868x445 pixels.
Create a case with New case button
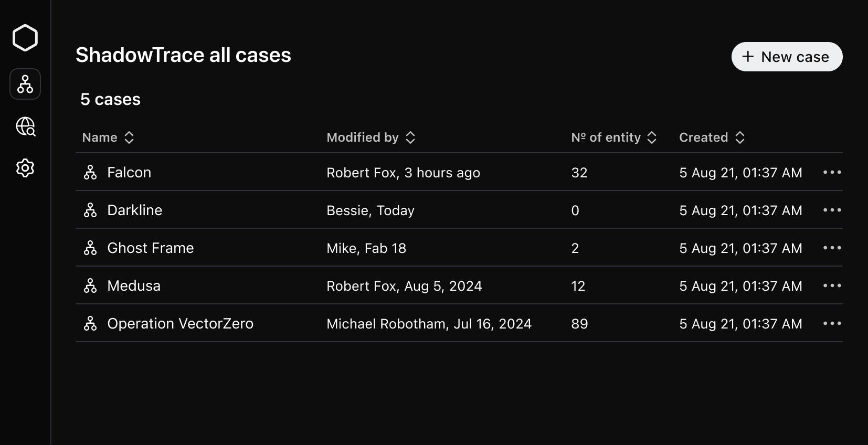point(787,57)
